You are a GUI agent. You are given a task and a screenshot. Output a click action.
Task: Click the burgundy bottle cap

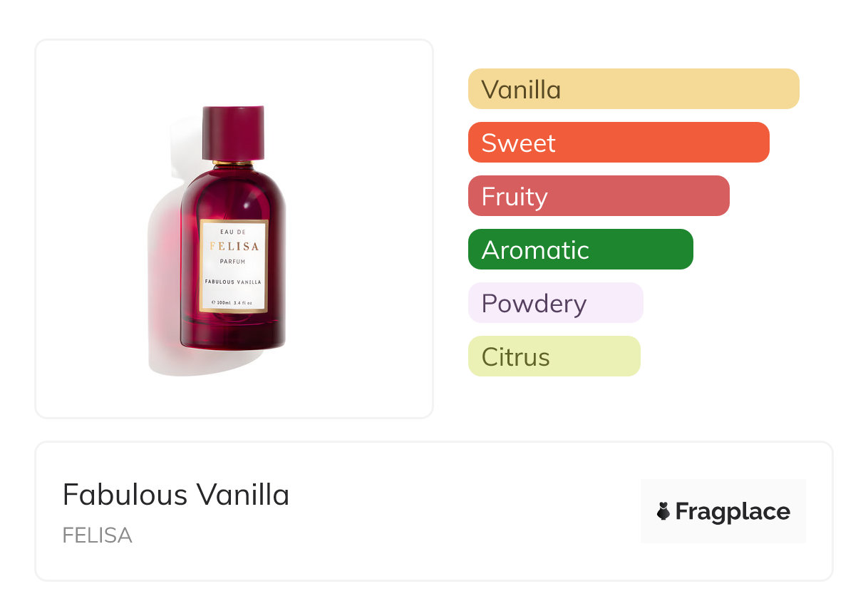(x=234, y=133)
